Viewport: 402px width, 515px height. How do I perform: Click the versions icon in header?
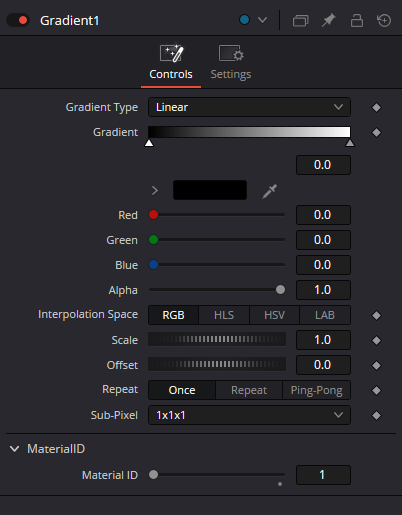tap(300, 21)
